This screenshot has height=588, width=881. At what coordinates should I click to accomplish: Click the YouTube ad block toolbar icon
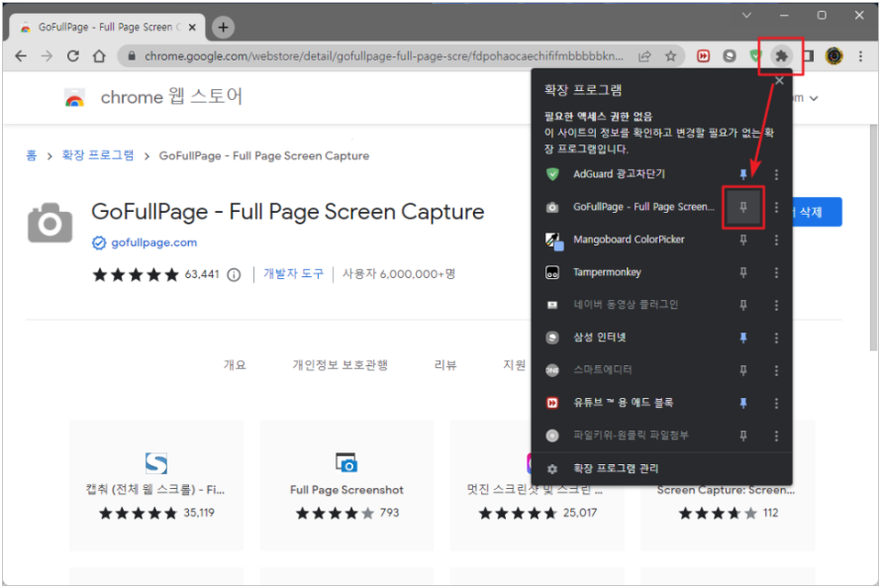pyautogui.click(x=703, y=55)
